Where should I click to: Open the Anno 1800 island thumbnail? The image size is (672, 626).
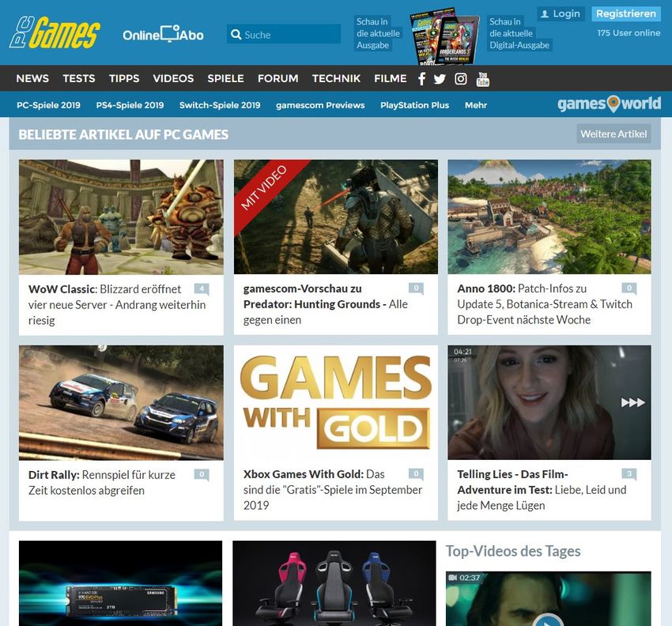pyautogui.click(x=549, y=217)
